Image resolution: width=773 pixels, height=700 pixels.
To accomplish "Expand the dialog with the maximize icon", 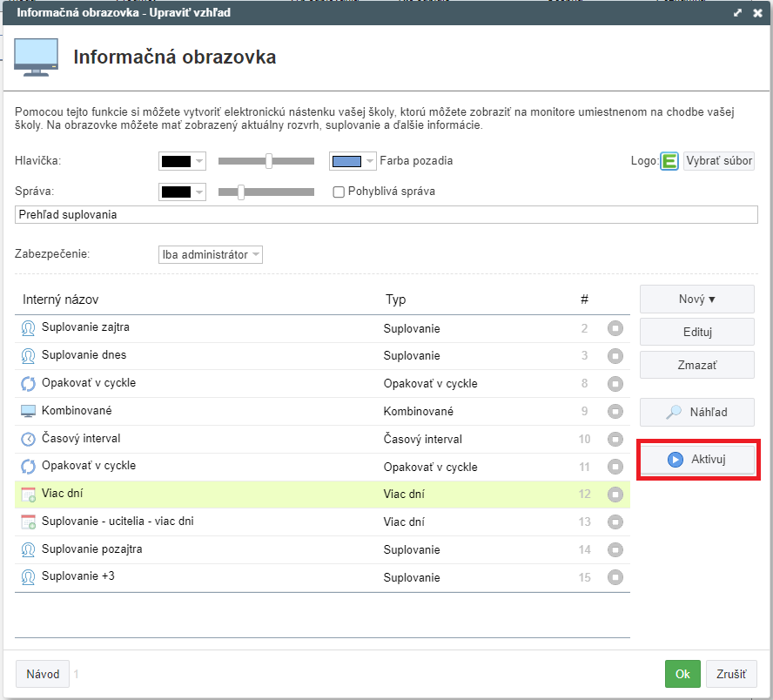I will (737, 13).
